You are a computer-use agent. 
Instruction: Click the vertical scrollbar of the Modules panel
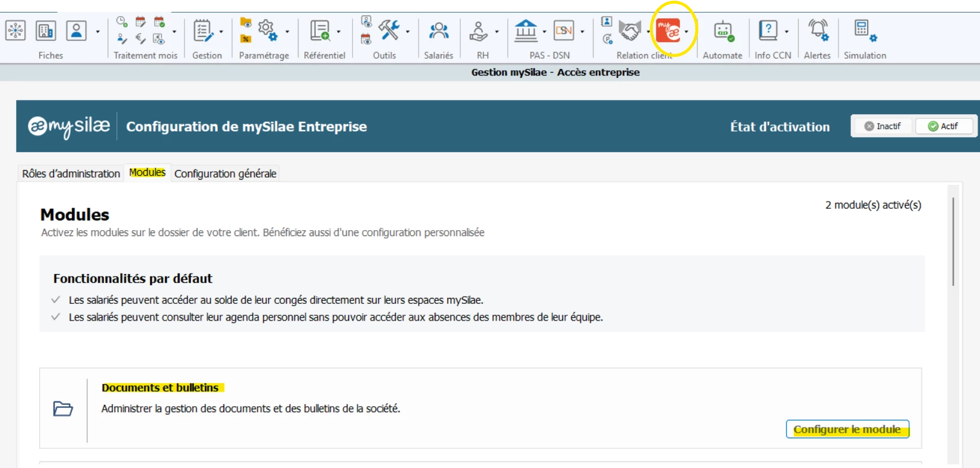(x=953, y=241)
